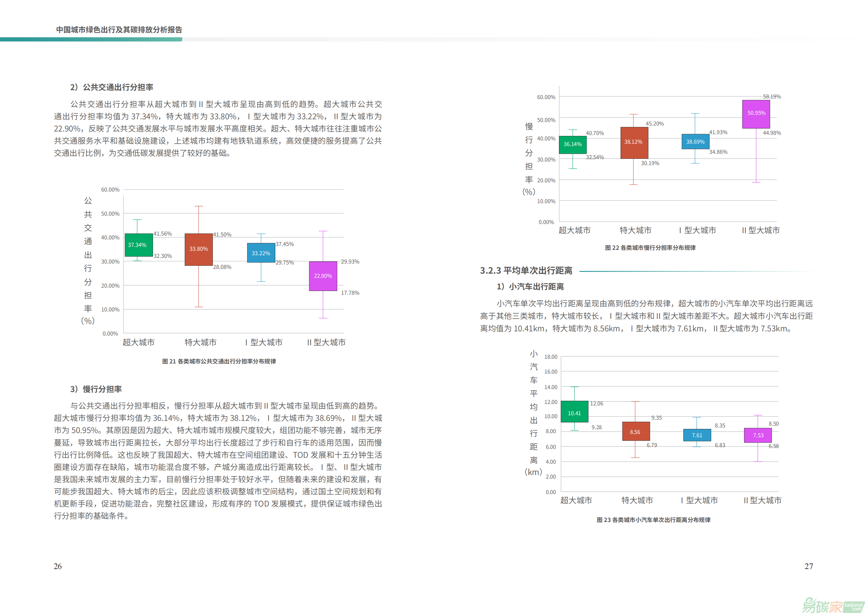Click value label 29.75% in figure 21
867x616 pixels.
click(285, 262)
